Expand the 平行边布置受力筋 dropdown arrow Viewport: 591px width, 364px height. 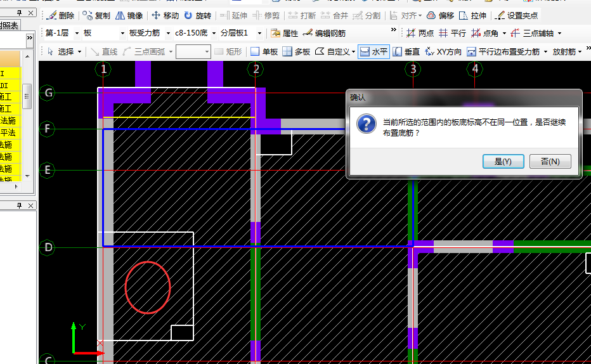(x=545, y=52)
